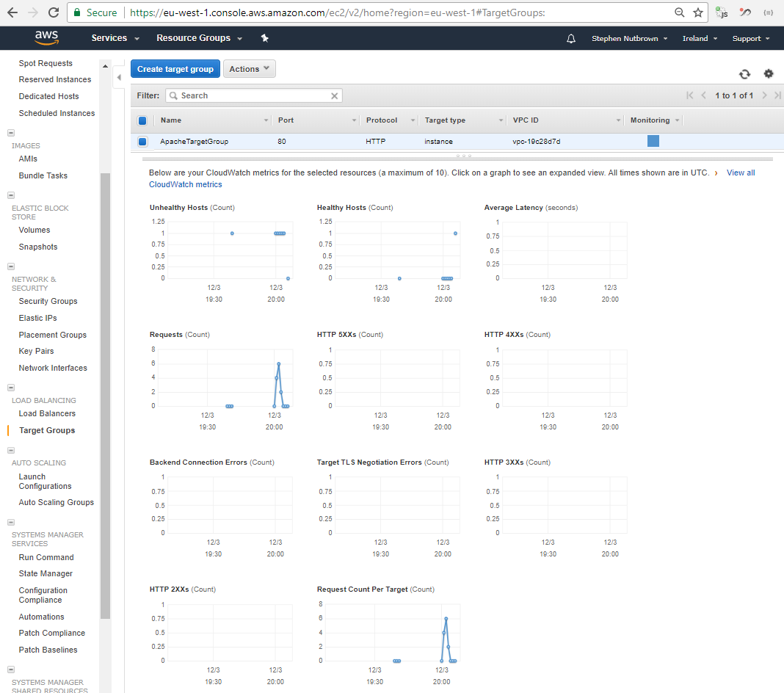Reload the page in the browser
This screenshot has height=693, width=784.
tap(54, 12)
